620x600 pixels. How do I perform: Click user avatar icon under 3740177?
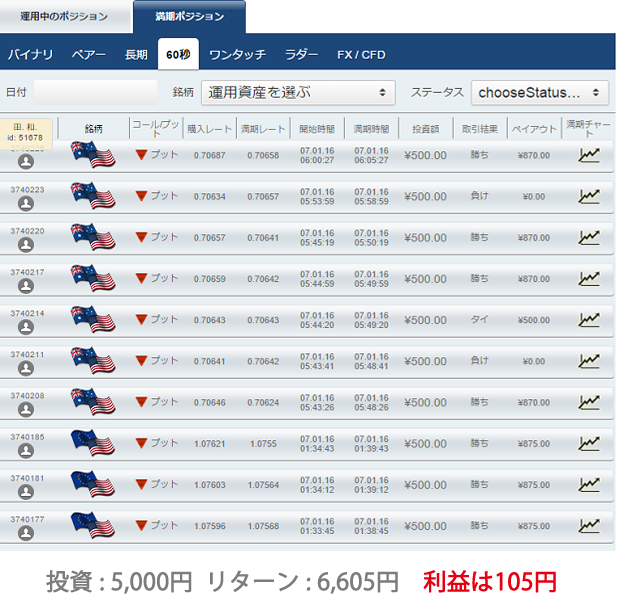pyautogui.click(x=26, y=533)
